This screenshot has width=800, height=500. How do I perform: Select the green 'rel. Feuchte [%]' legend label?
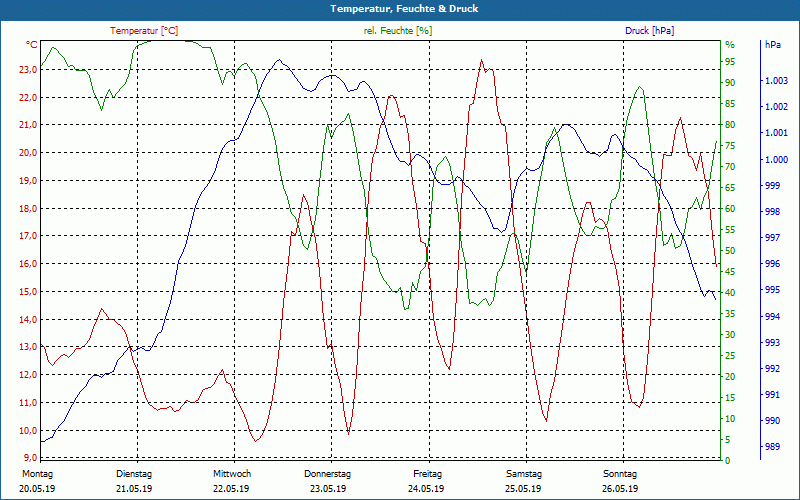tap(398, 31)
